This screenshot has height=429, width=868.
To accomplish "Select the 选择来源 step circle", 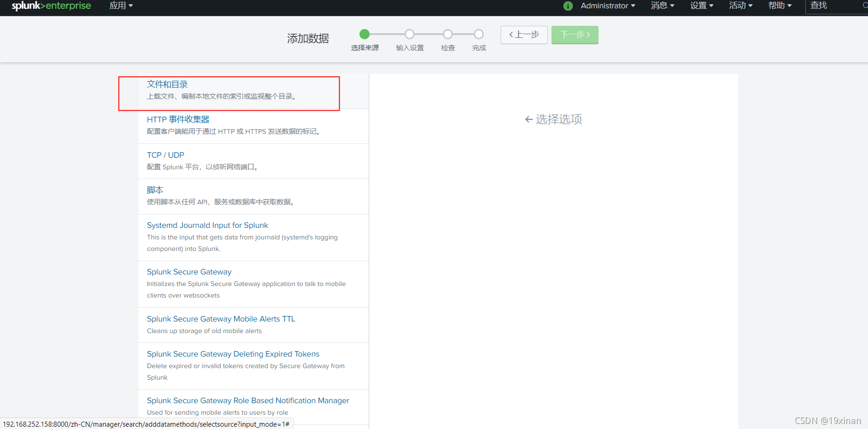I will [365, 34].
